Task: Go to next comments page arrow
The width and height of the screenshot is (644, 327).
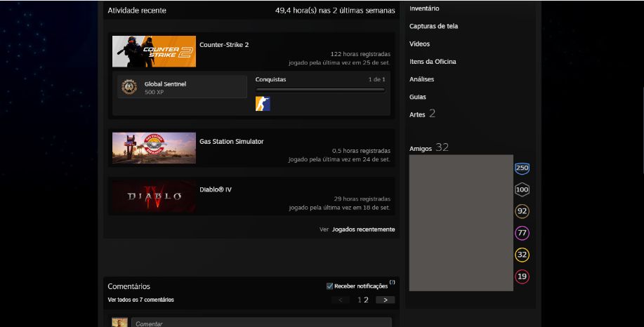Action: pos(386,300)
